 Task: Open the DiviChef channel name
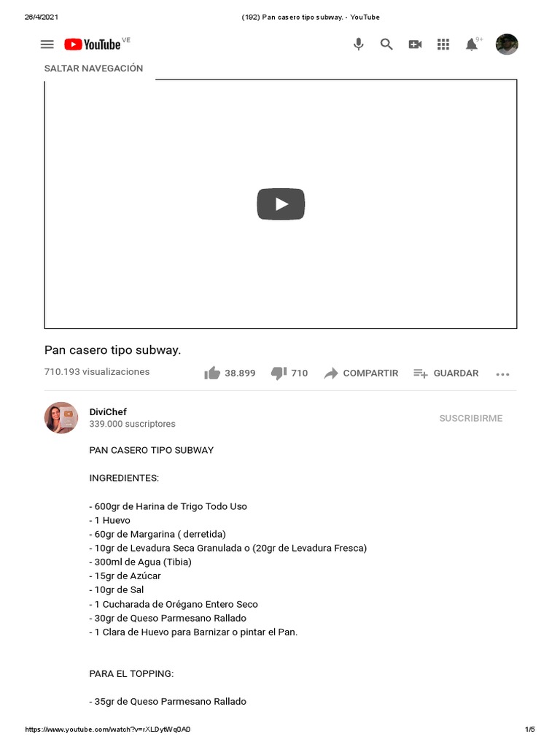[x=108, y=411]
